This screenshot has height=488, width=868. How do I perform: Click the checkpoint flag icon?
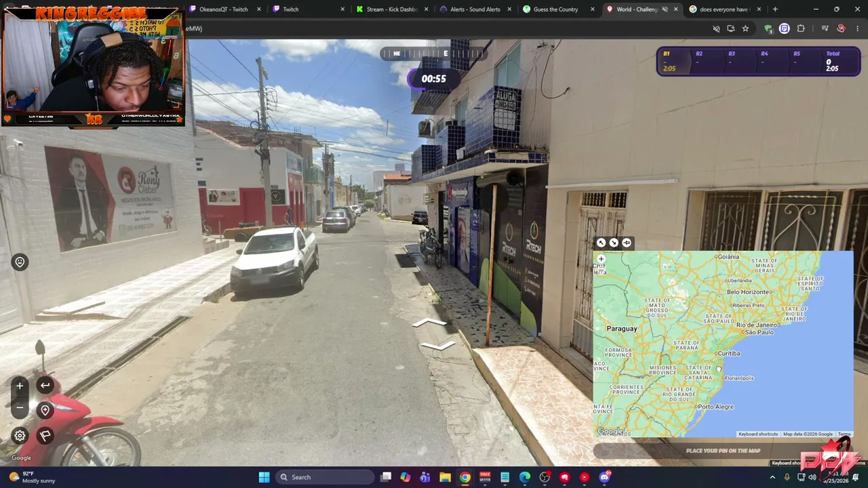45,436
